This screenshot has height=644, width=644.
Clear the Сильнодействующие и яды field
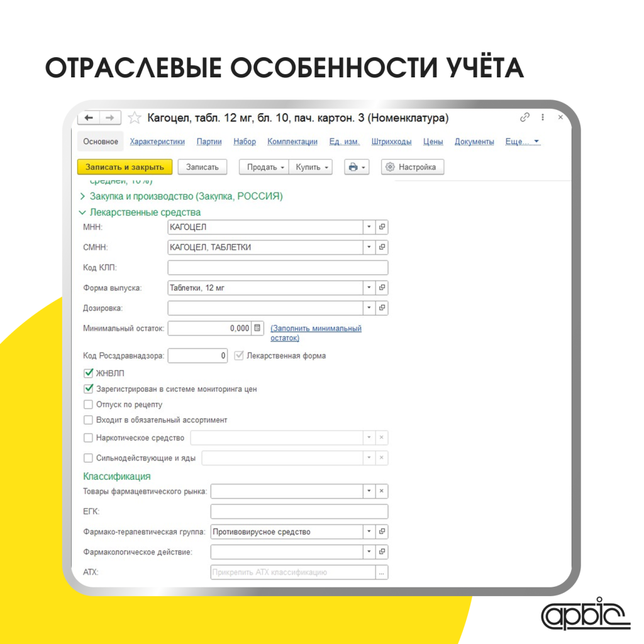pos(382,458)
